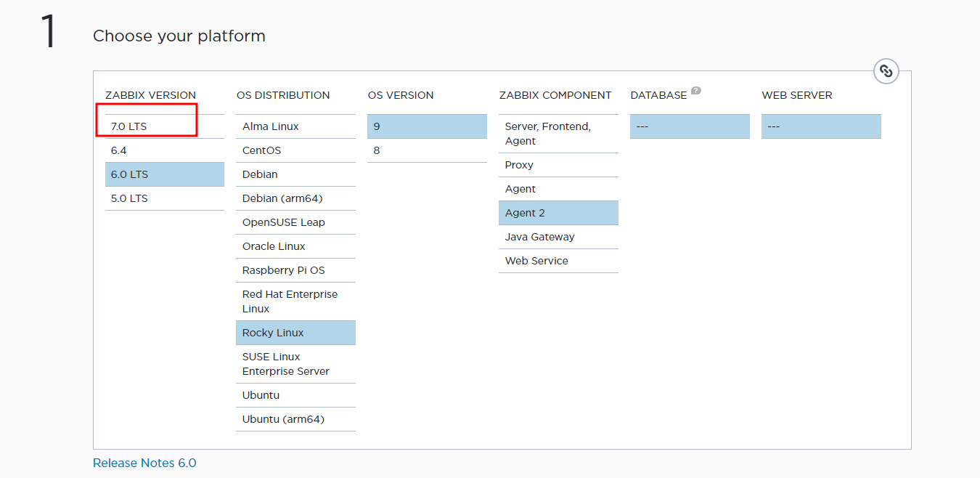
Task: Select Server, Frontend, Agent component
Action: [558, 134]
